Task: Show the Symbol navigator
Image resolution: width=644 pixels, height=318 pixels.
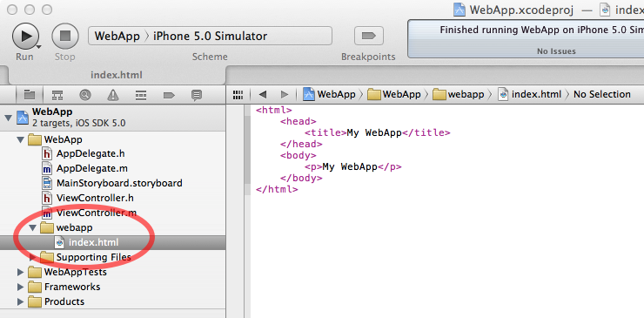Action: click(57, 95)
